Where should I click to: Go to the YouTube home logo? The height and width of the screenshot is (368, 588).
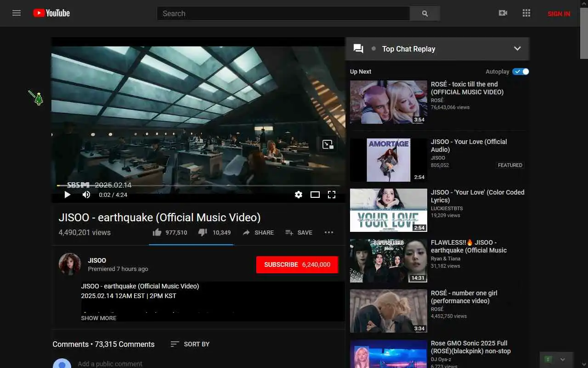(x=51, y=13)
